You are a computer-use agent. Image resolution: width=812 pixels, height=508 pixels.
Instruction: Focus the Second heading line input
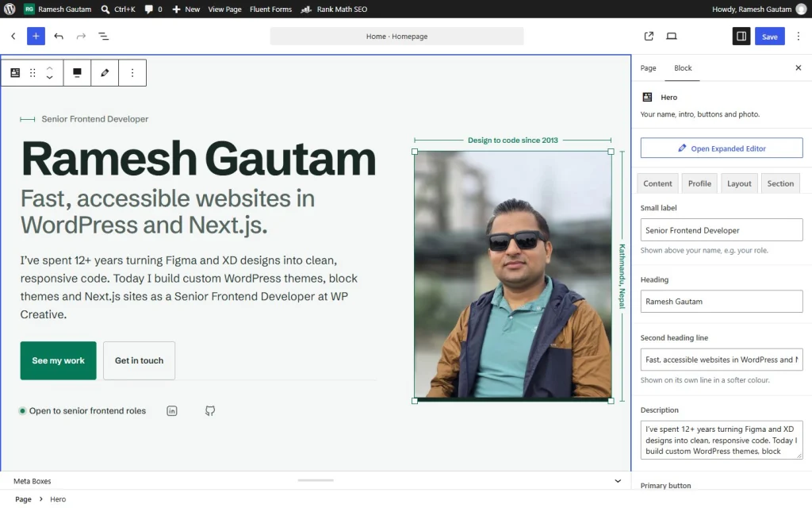coord(722,360)
